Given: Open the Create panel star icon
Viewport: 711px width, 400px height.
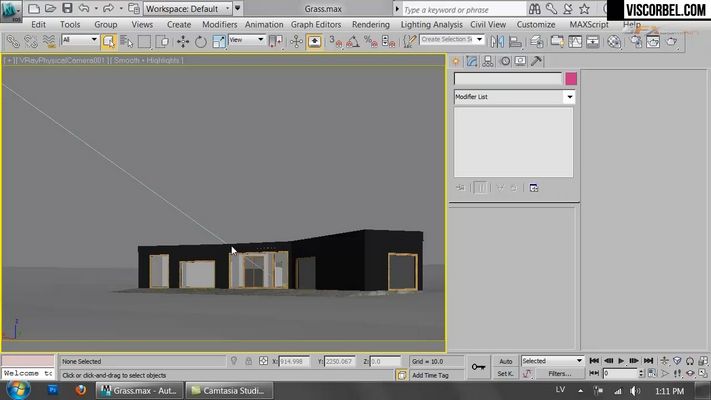Looking at the screenshot, I should click(456, 61).
